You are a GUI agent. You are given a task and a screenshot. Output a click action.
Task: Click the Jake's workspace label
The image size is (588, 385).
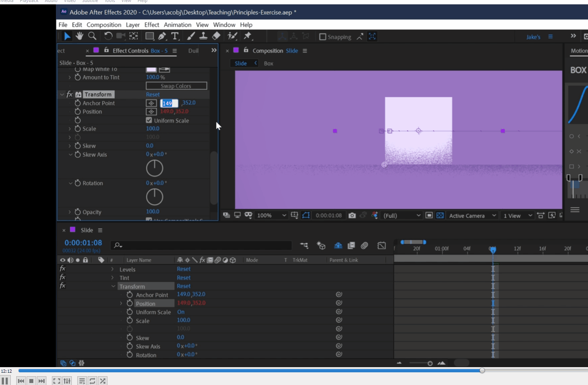[533, 37]
